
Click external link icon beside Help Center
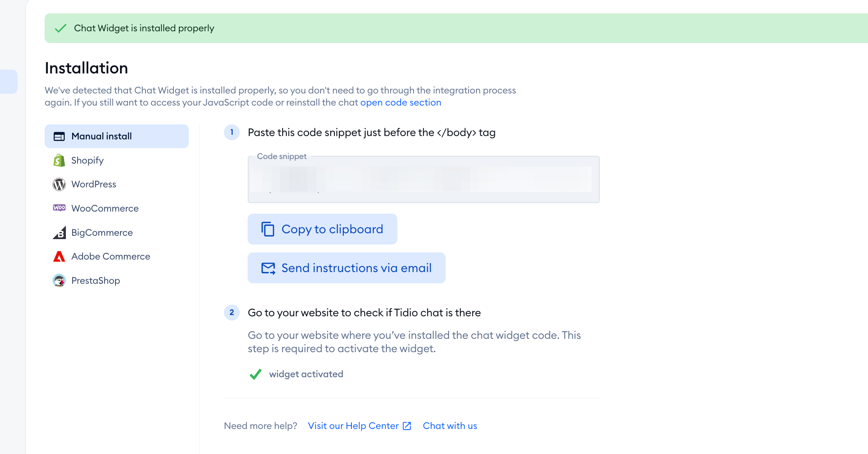click(407, 426)
